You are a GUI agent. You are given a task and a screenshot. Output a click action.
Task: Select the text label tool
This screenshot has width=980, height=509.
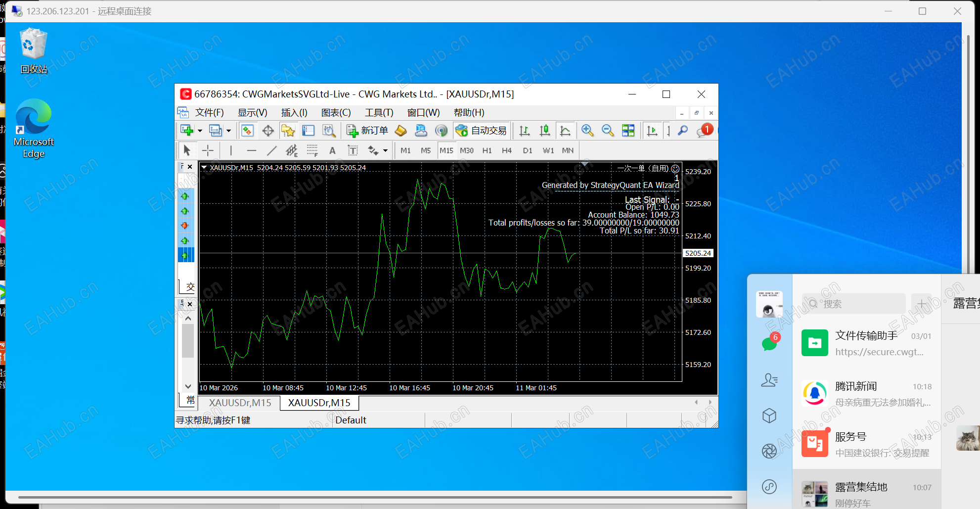point(353,150)
